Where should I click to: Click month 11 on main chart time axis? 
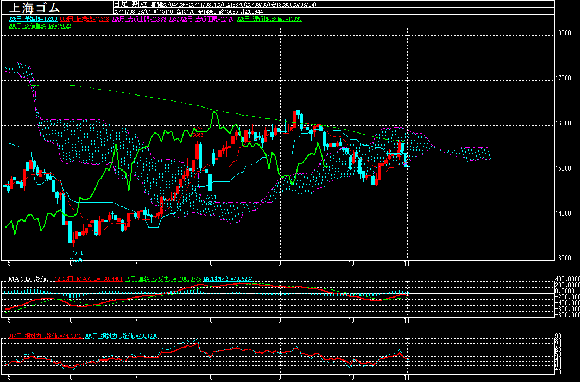(x=407, y=263)
